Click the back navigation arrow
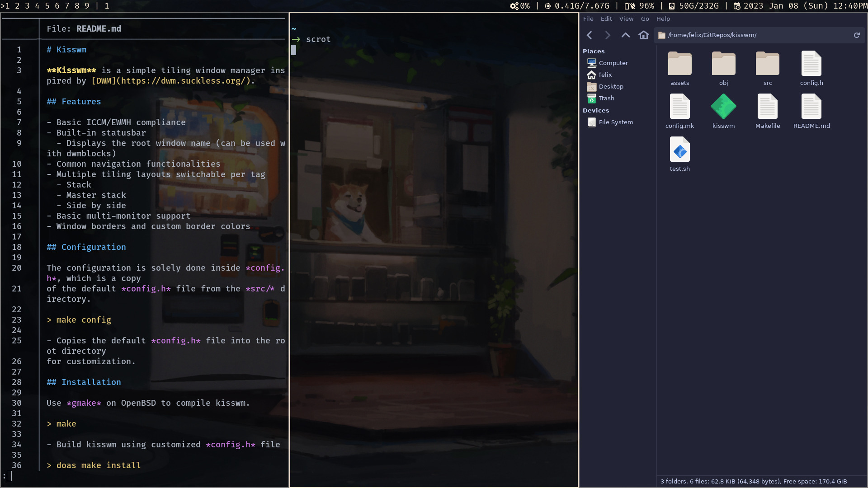This screenshot has height=488, width=868. click(x=590, y=35)
